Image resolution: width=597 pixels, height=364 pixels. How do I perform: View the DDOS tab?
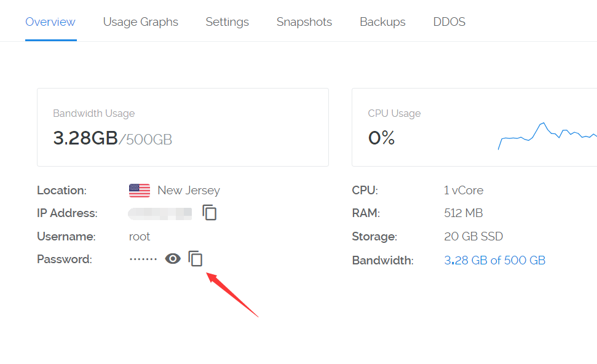point(449,22)
